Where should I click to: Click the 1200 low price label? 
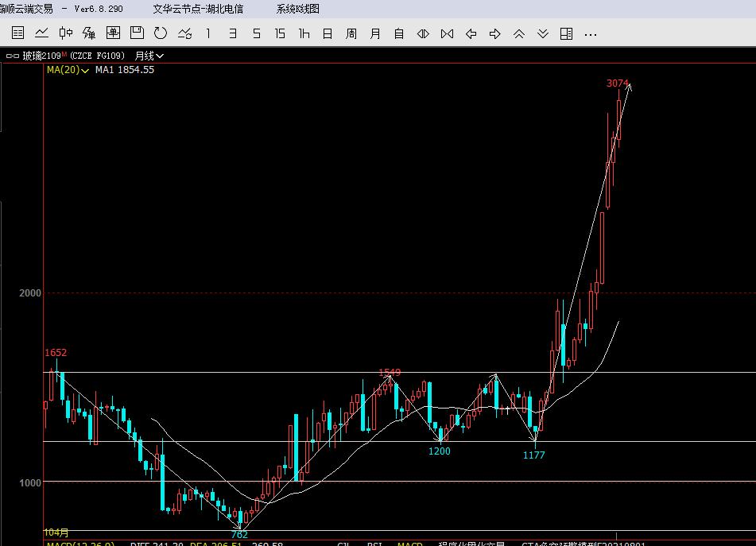click(x=440, y=451)
